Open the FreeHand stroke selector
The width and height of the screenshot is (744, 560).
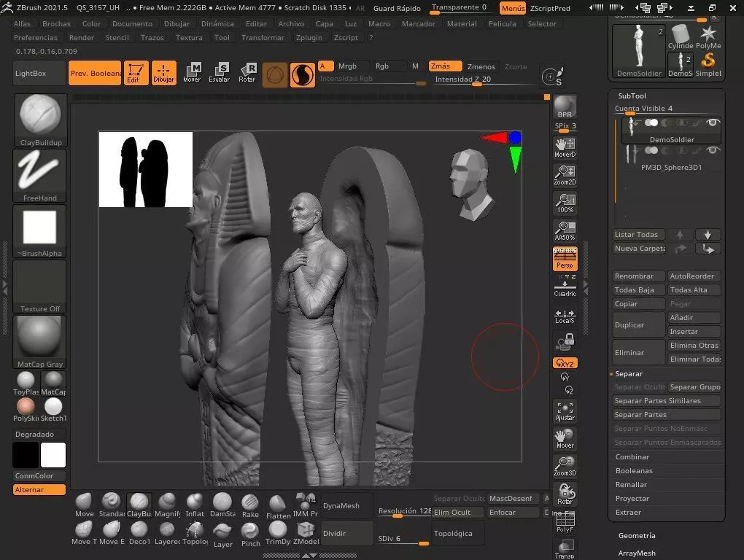40,176
